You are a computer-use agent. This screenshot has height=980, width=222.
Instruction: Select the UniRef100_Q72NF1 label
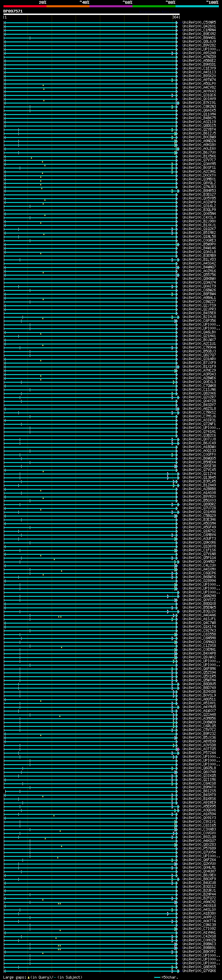tap(199, 424)
